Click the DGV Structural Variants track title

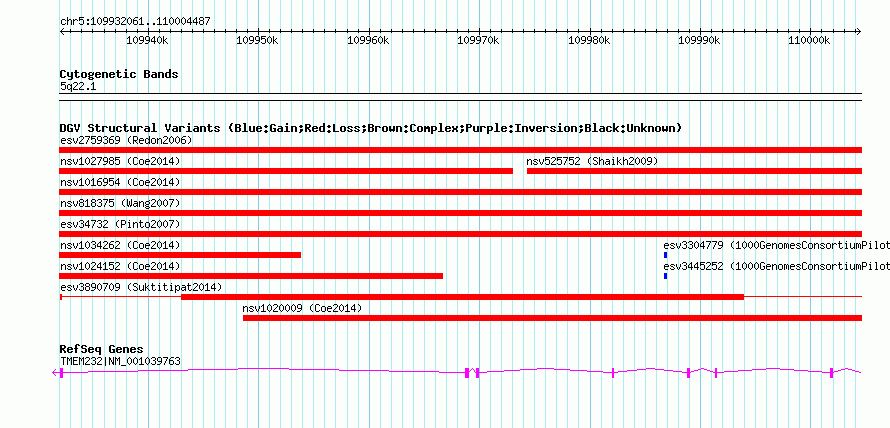click(x=371, y=128)
